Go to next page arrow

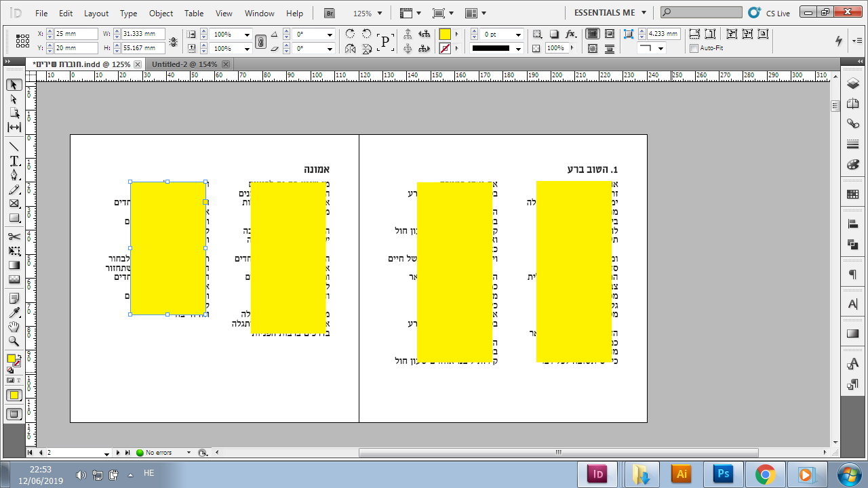118,452
